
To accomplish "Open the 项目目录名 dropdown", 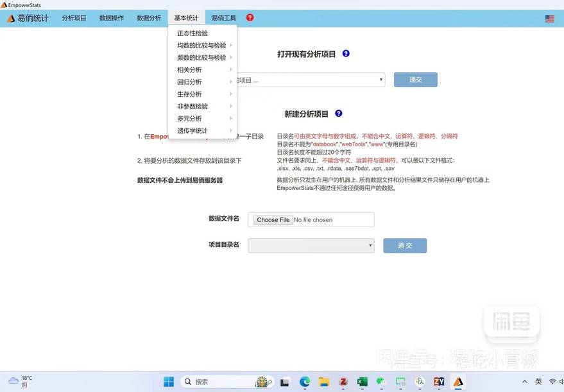I will point(311,246).
